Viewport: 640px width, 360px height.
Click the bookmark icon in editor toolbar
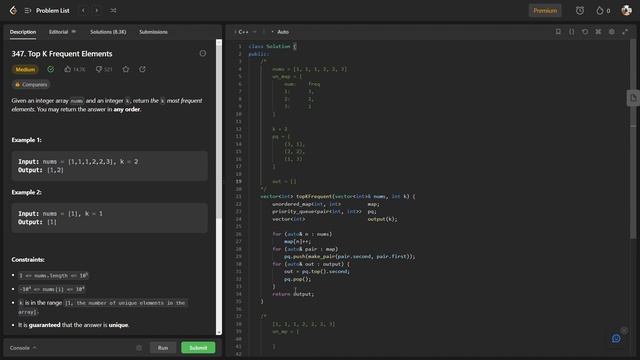tap(558, 31)
